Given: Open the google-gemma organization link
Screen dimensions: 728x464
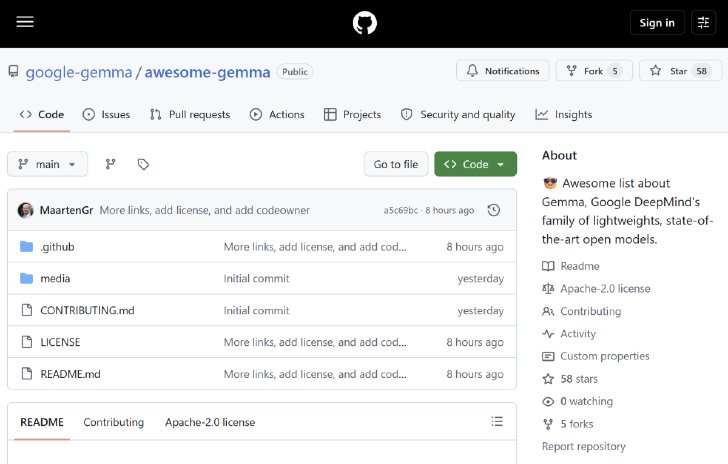Looking at the screenshot, I should tap(79, 72).
